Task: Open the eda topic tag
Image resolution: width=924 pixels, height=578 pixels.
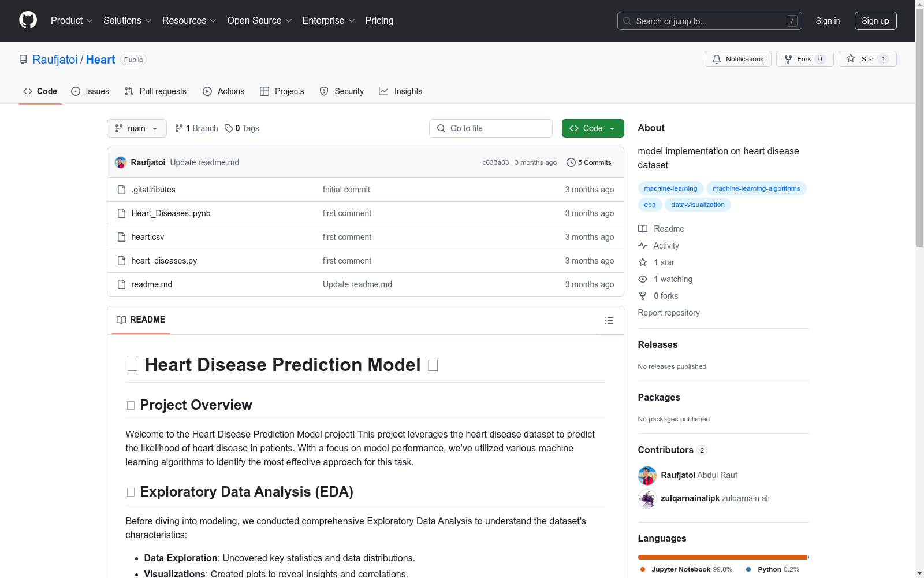Action: 650,205
